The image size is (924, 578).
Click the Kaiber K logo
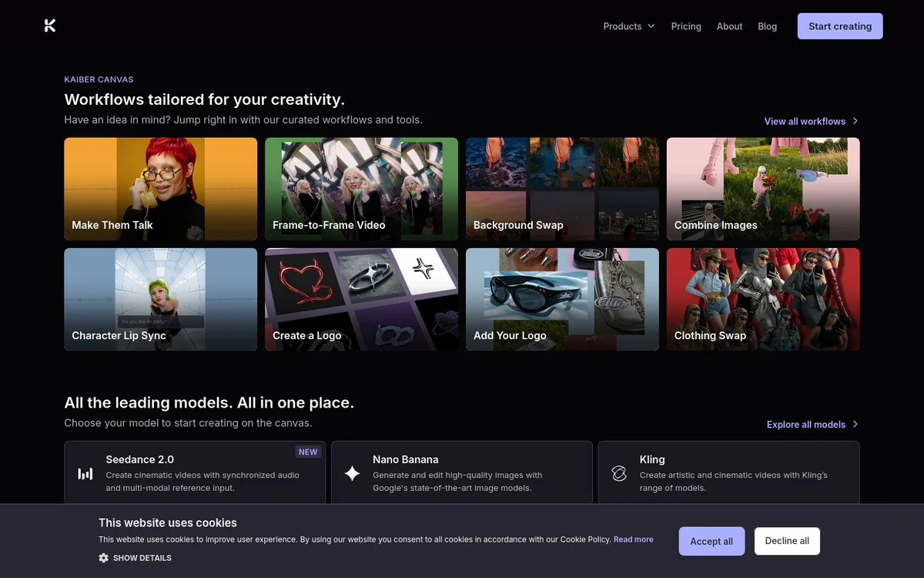click(50, 25)
